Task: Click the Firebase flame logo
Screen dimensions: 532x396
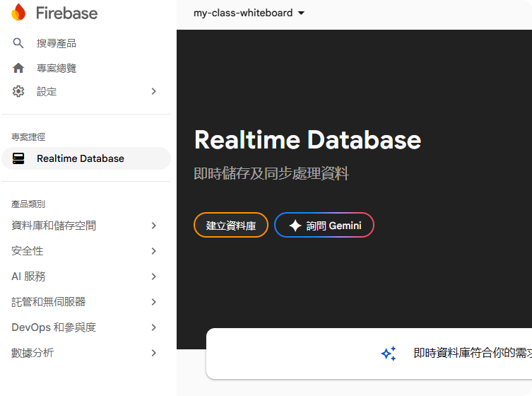Action: pos(18,12)
